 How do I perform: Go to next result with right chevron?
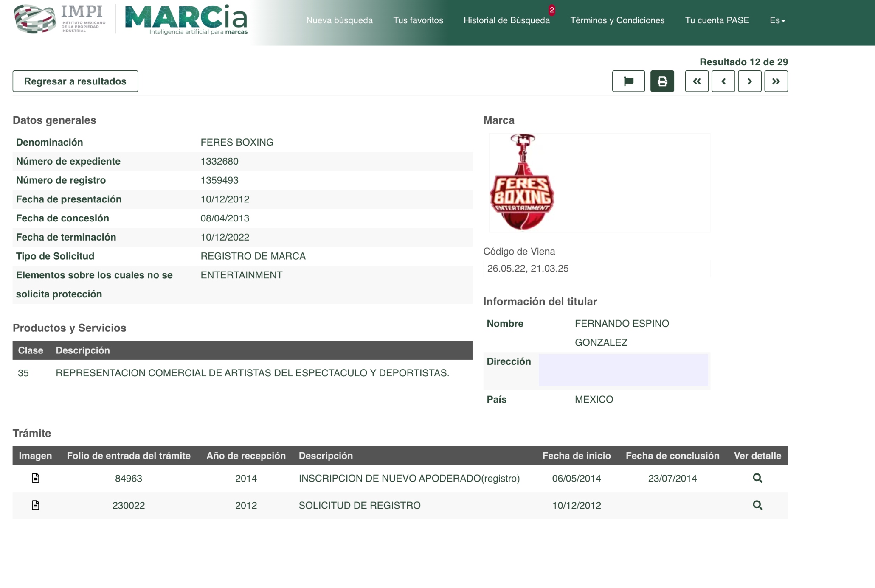tap(749, 81)
